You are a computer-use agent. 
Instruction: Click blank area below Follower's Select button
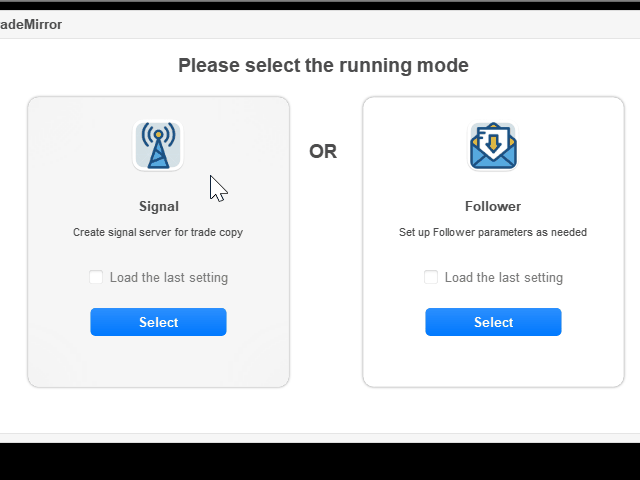click(493, 361)
